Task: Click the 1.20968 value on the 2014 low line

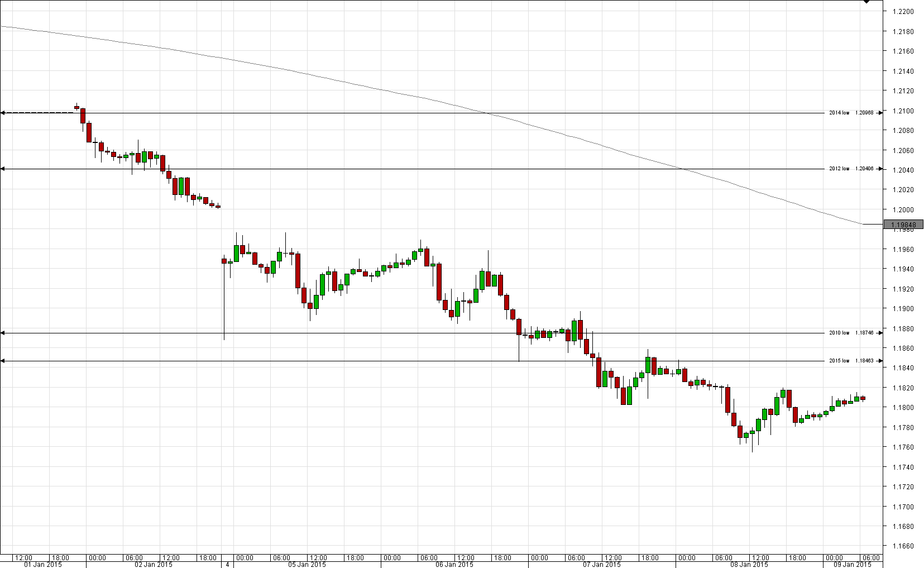Action: pyautogui.click(x=864, y=113)
